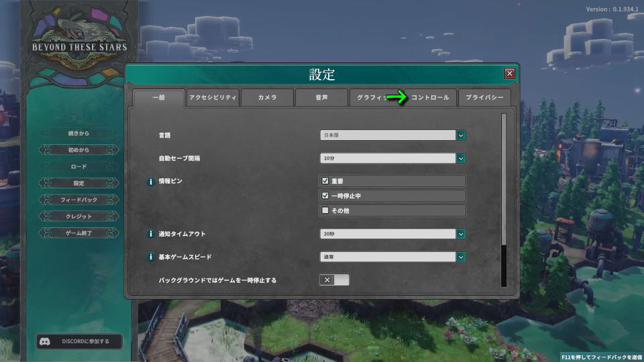Viewport: 644px width, 362px height.
Task: Open the 通知タイムアウト dropdown
Action: coord(392,234)
